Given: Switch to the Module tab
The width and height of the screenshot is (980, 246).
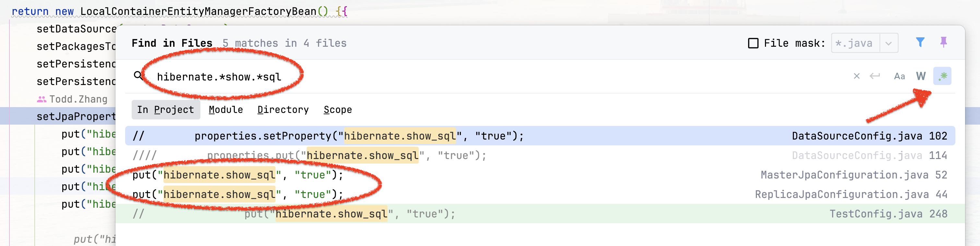Looking at the screenshot, I should tap(226, 110).
